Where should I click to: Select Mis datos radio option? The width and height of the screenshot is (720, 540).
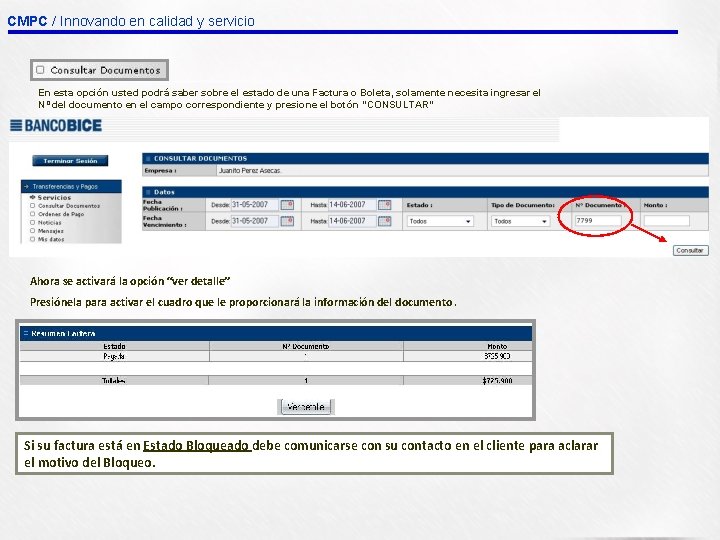[x=33, y=239]
